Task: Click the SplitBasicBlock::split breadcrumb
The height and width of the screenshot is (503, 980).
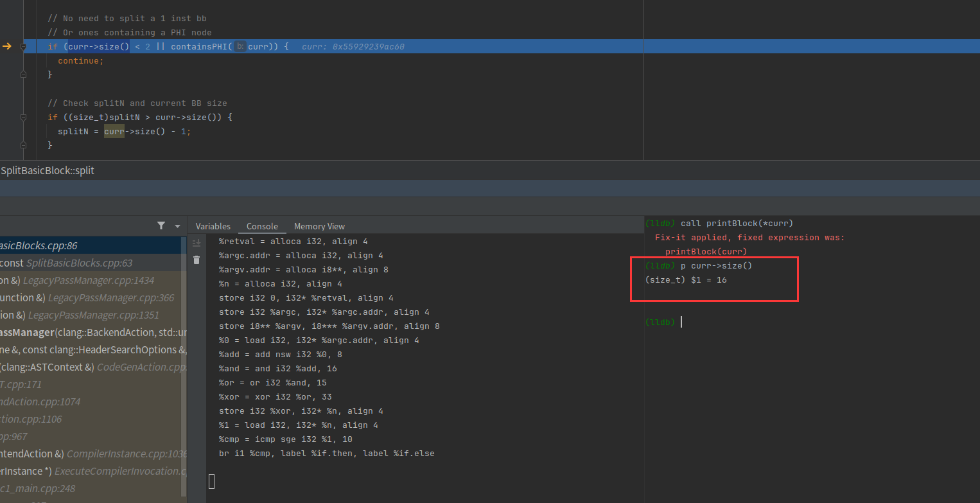Action: coord(48,170)
